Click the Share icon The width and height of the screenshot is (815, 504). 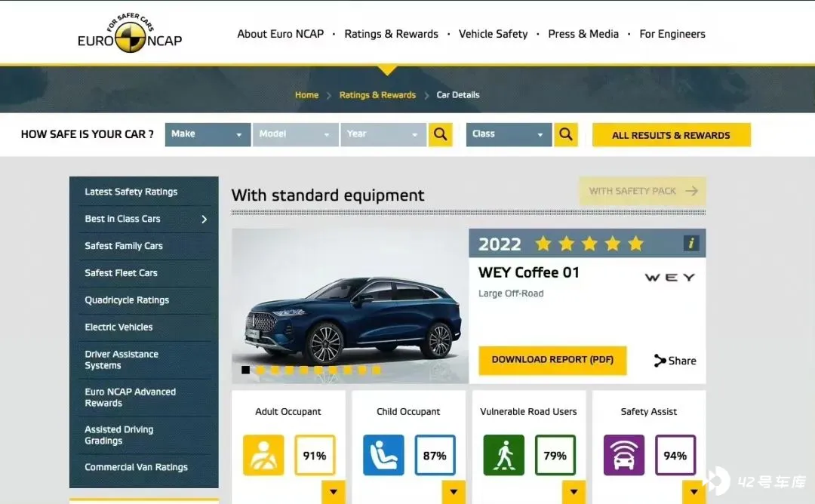coord(660,361)
